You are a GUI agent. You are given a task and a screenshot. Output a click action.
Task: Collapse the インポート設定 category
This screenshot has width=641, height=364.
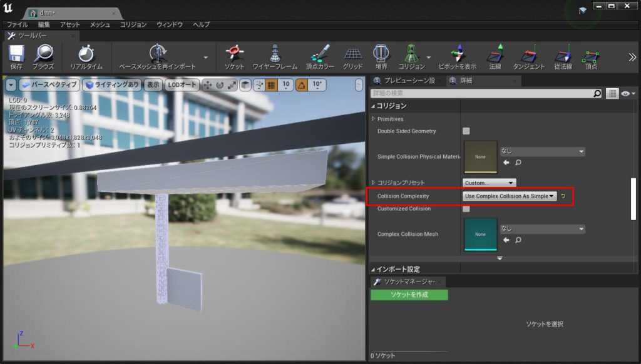tap(373, 270)
